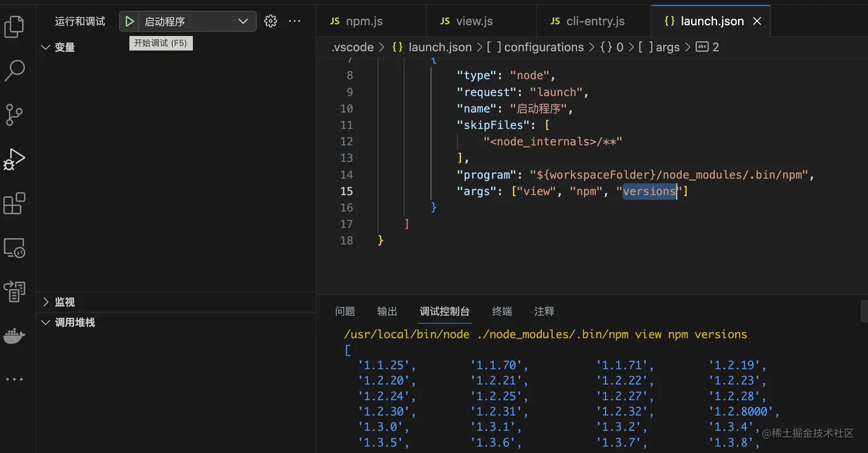Select the 启动程序 configuration dropdown
This screenshot has width=868, height=453.
196,21
